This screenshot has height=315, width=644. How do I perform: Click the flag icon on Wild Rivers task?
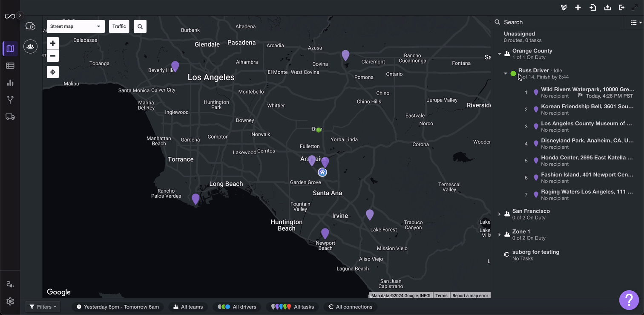580,96
